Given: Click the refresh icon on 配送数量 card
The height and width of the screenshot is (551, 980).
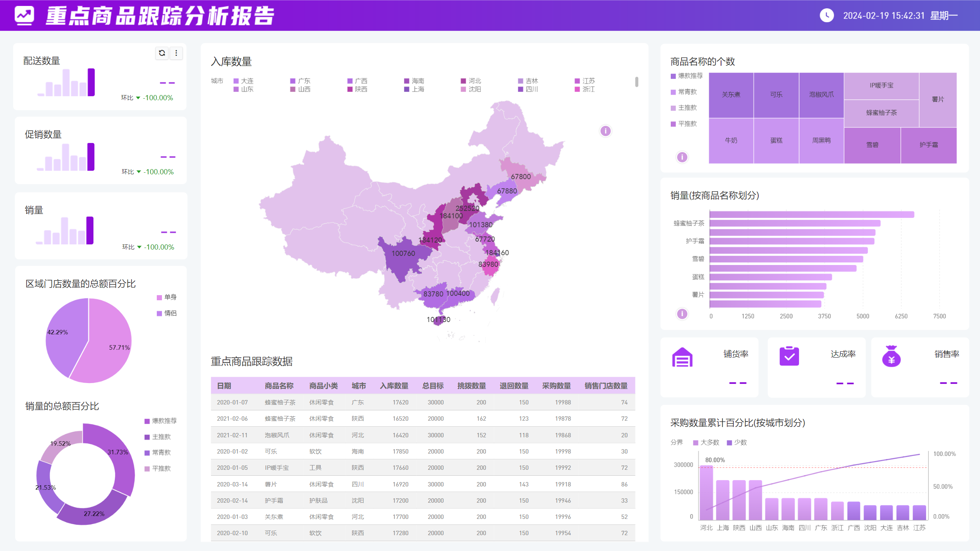Looking at the screenshot, I should coord(162,53).
